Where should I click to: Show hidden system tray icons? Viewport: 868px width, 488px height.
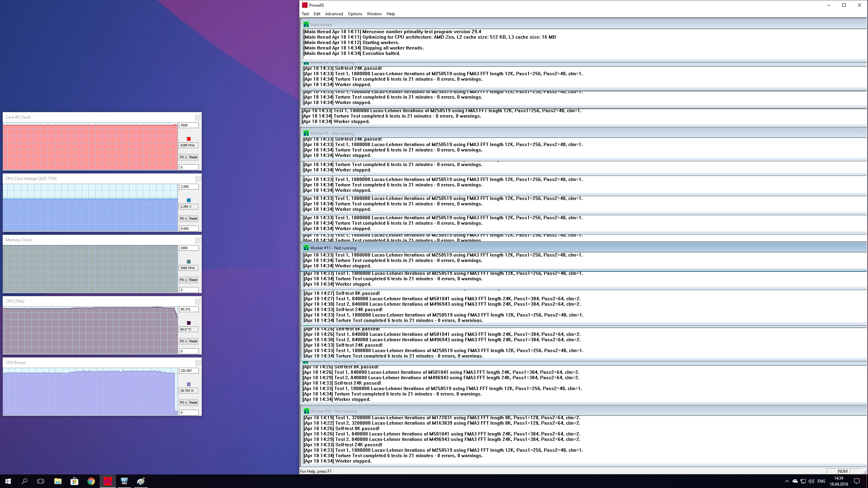787,481
